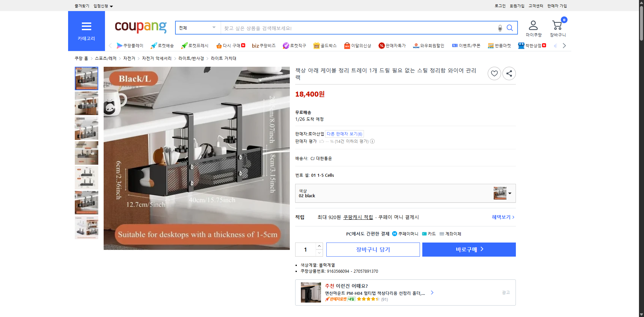Open the shopping cart icon
The height and width of the screenshot is (317, 644).
(557, 25)
